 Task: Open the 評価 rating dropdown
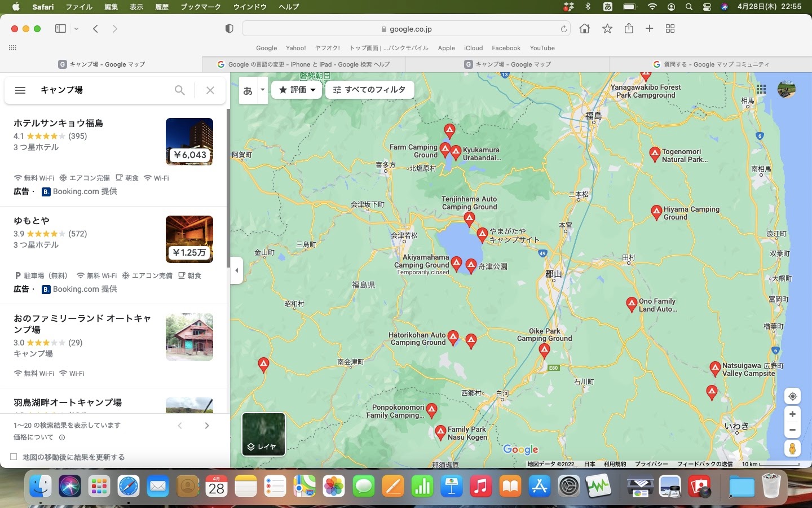pyautogui.click(x=297, y=89)
